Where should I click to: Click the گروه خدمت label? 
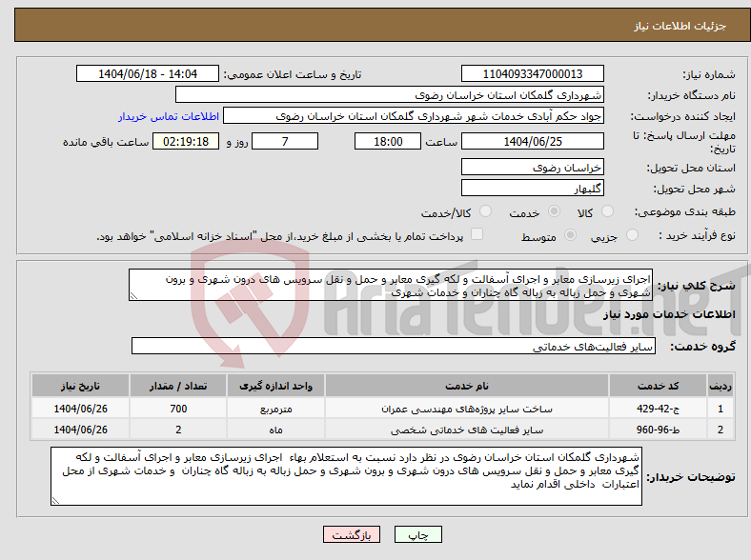tap(702, 347)
